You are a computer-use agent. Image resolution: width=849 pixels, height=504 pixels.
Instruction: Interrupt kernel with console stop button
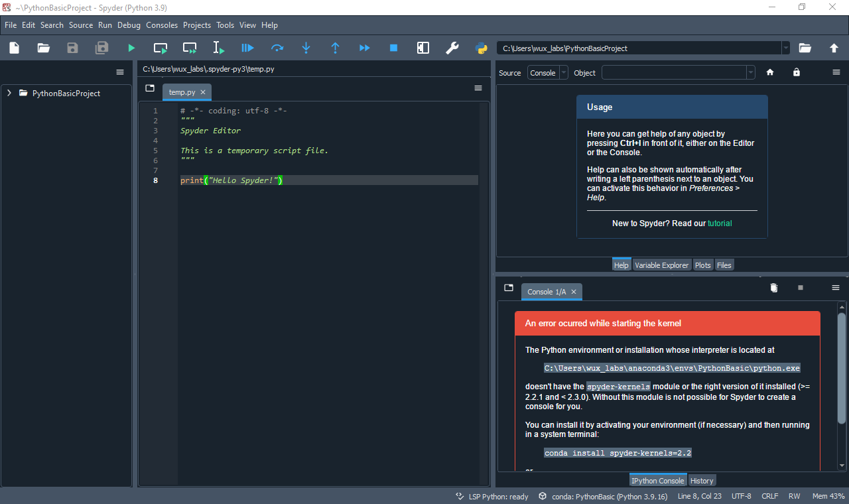(801, 288)
